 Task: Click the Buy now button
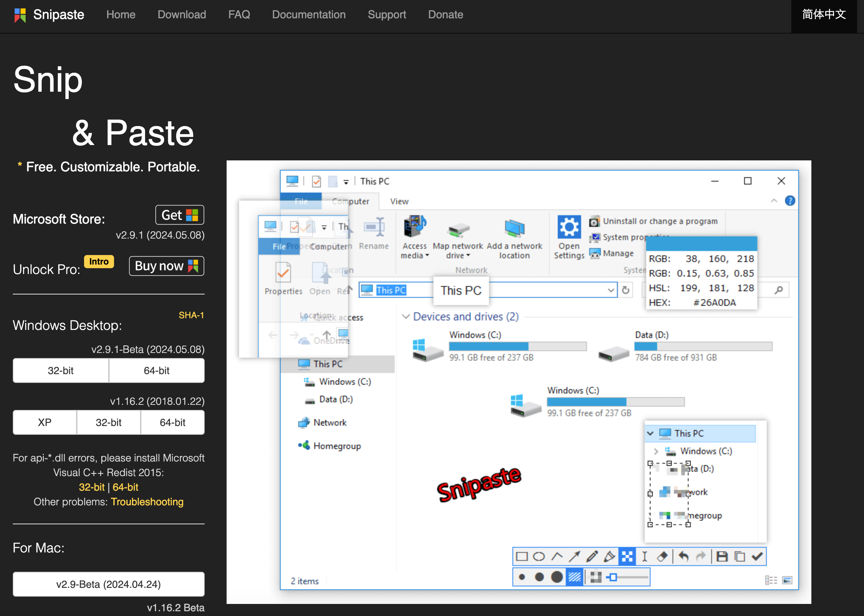[x=167, y=266]
